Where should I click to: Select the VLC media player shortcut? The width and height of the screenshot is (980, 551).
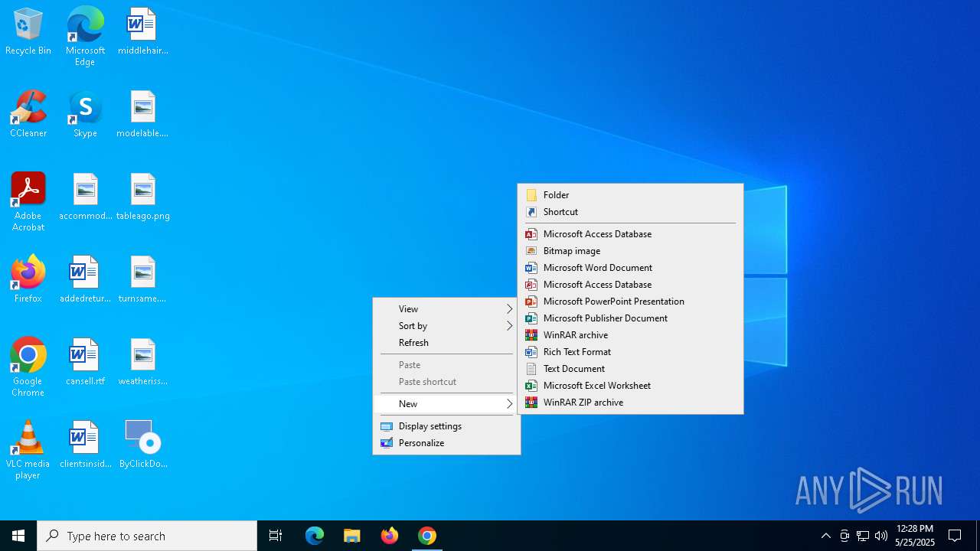pos(28,450)
